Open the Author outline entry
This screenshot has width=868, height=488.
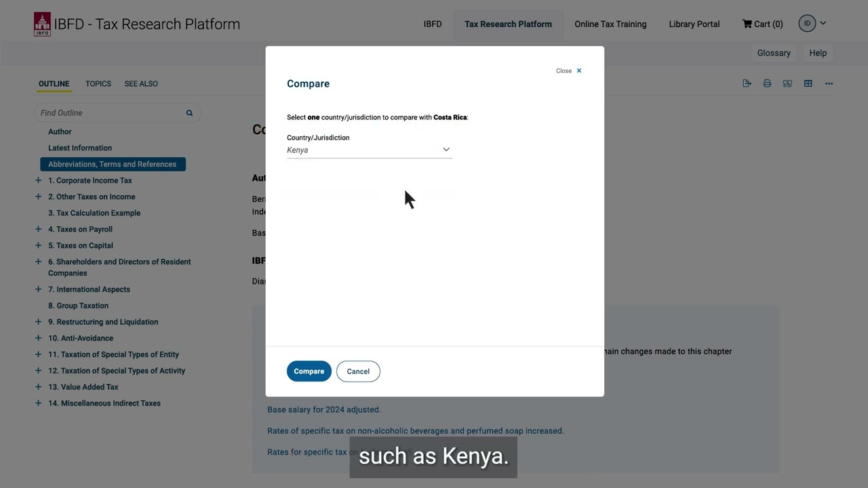click(x=60, y=131)
